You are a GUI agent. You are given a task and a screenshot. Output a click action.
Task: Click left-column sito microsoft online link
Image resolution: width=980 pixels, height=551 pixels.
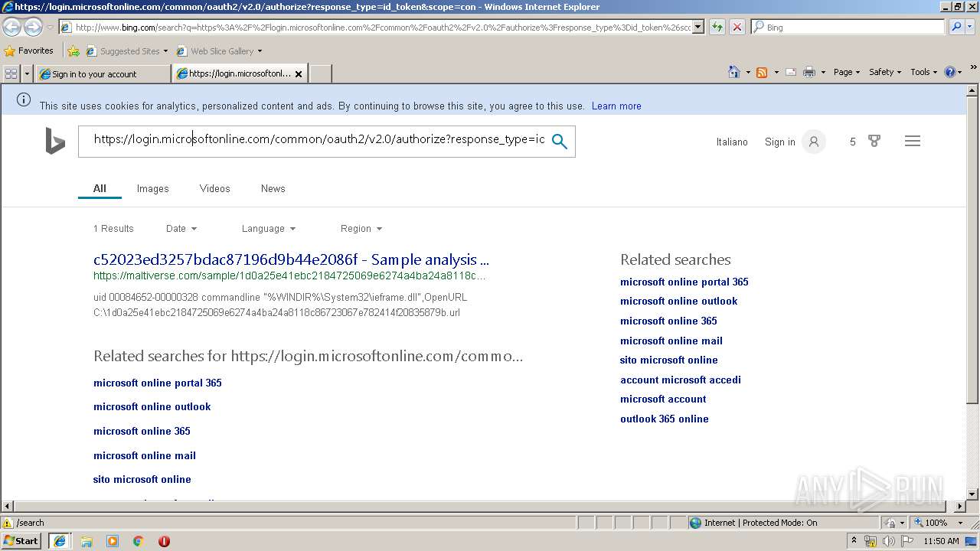coord(142,479)
